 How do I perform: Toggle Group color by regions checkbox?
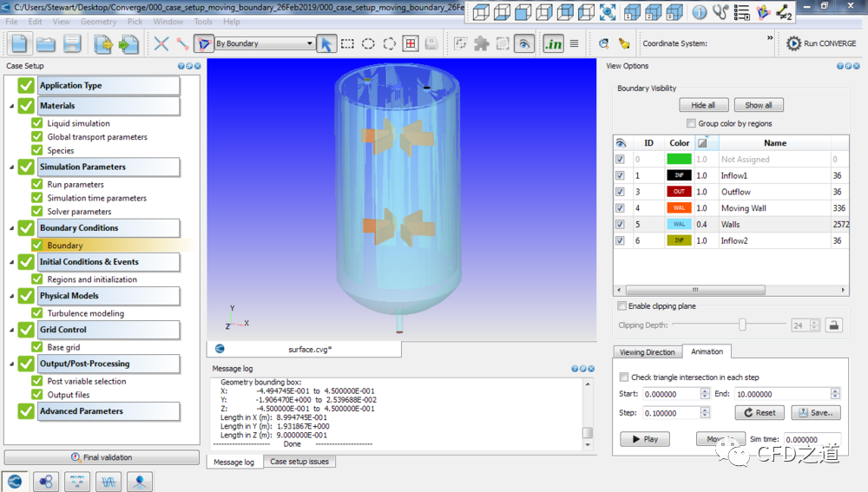(x=691, y=124)
